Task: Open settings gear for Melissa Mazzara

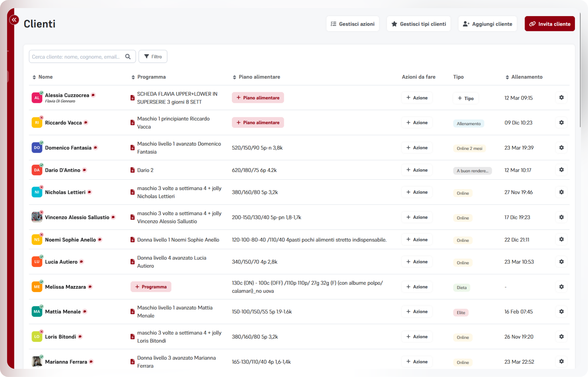Action: (x=561, y=287)
